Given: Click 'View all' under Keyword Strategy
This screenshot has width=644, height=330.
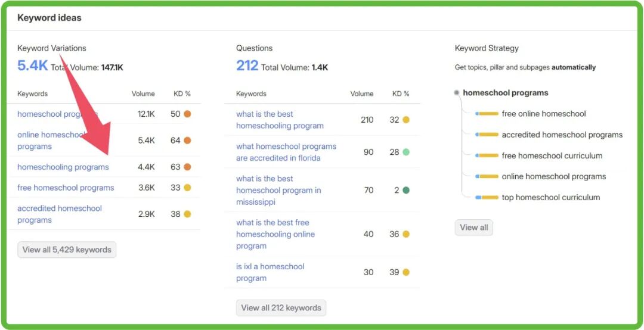Looking at the screenshot, I should tap(473, 227).
